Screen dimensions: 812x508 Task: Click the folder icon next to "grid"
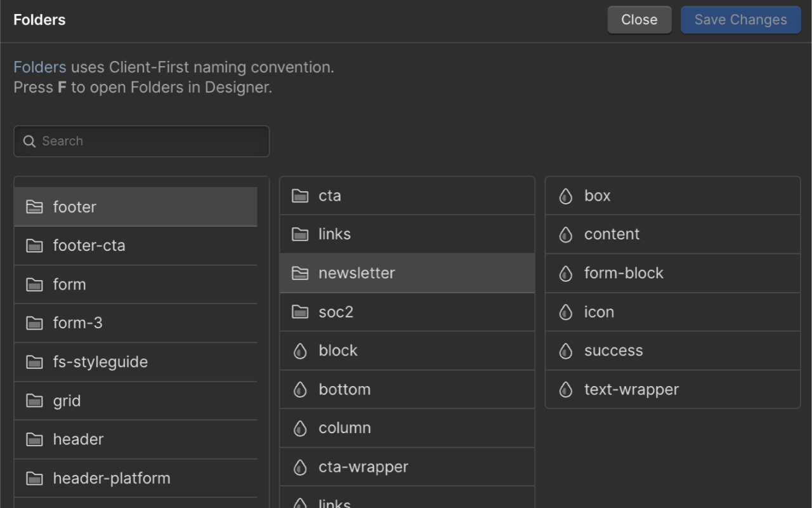[x=34, y=401]
